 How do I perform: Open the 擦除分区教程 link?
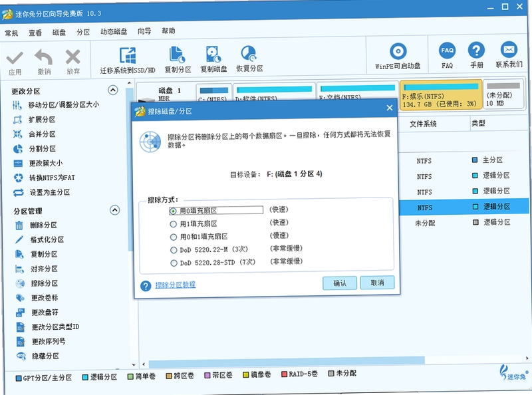pos(176,285)
